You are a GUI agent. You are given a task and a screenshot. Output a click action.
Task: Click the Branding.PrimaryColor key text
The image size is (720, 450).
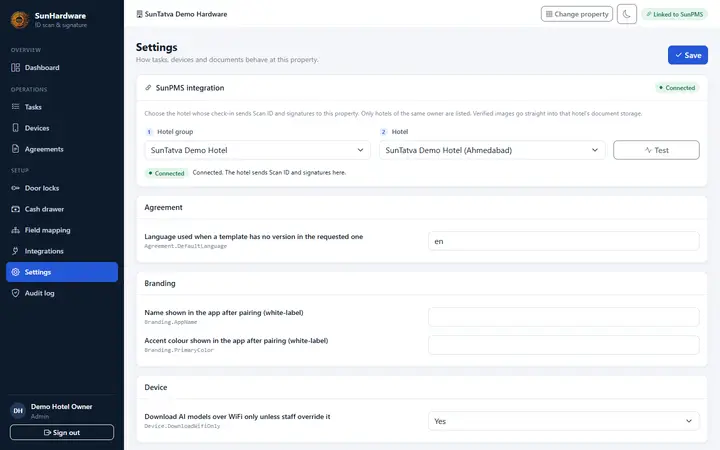(x=179, y=350)
